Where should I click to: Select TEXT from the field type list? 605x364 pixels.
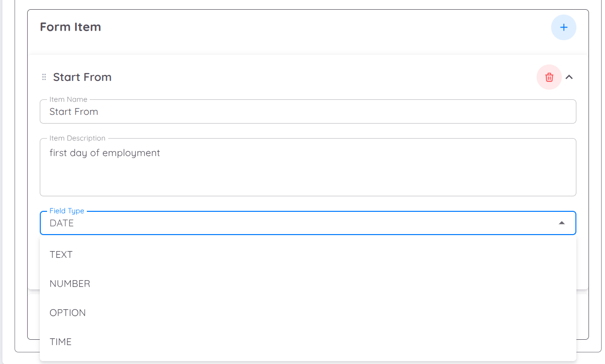click(x=61, y=254)
